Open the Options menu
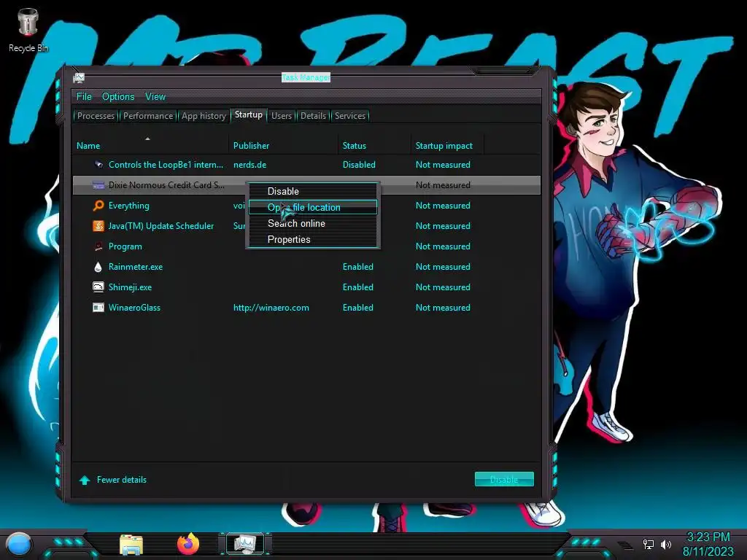This screenshot has width=747, height=560. click(118, 97)
